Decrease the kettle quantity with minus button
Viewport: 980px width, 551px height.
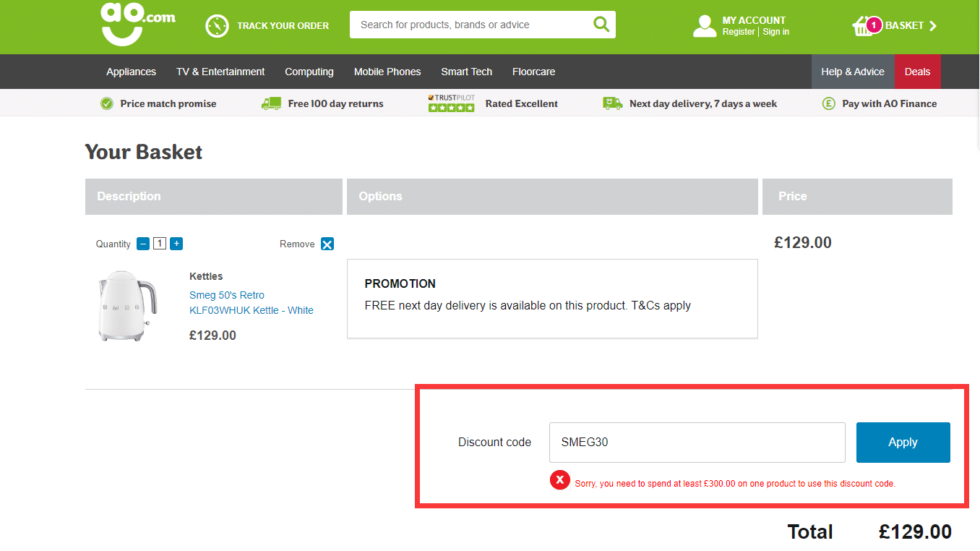(142, 243)
